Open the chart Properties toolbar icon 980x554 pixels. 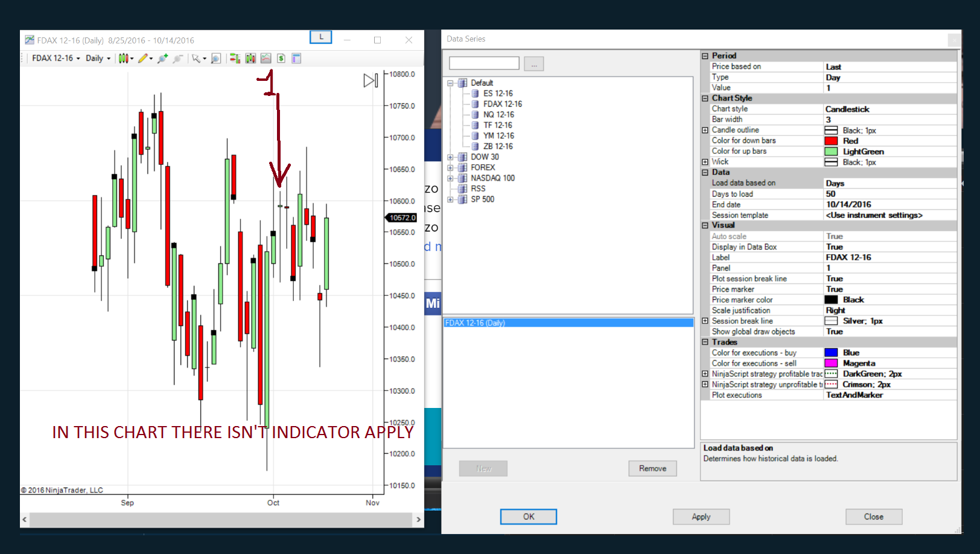coord(296,59)
